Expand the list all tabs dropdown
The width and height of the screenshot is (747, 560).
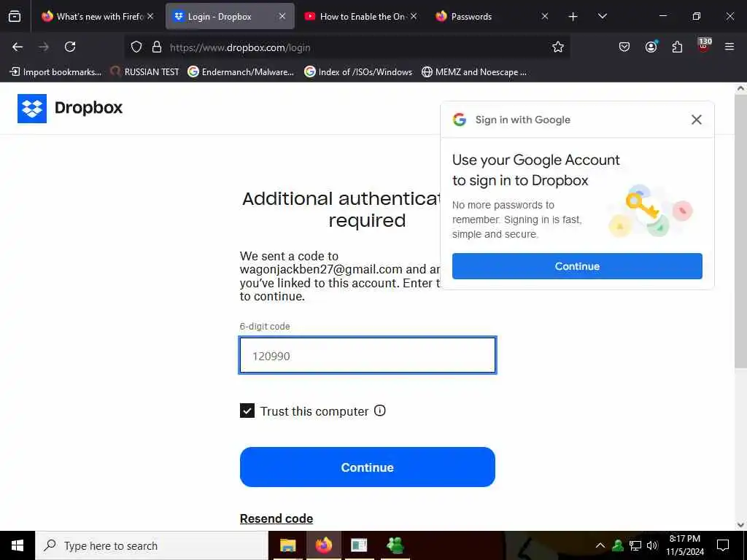tap(602, 16)
